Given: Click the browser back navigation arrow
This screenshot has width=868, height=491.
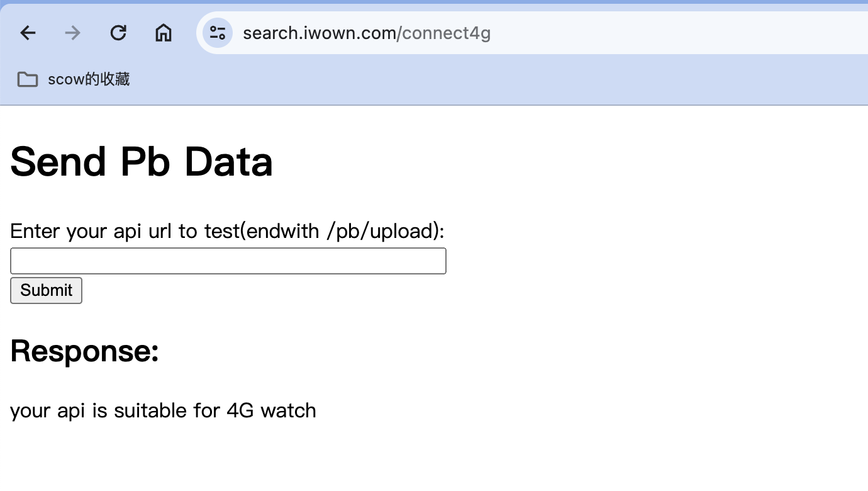Looking at the screenshot, I should pyautogui.click(x=28, y=33).
